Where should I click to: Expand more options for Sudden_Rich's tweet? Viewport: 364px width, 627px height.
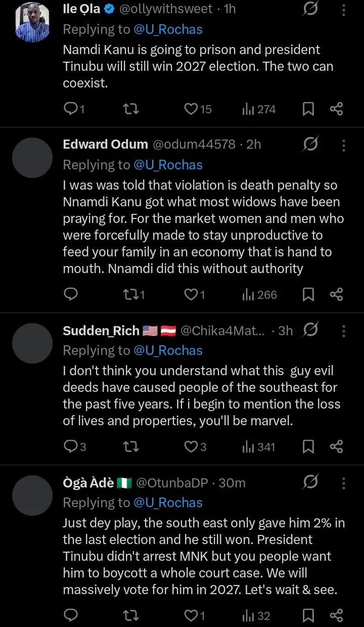coord(344,331)
